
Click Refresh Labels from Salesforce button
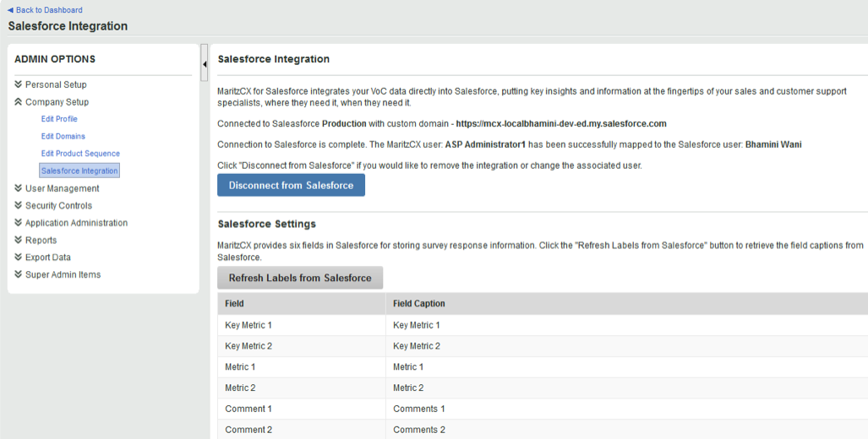300,278
